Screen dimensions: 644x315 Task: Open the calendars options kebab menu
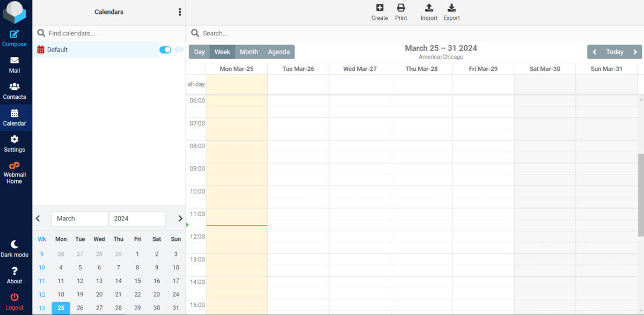(180, 12)
